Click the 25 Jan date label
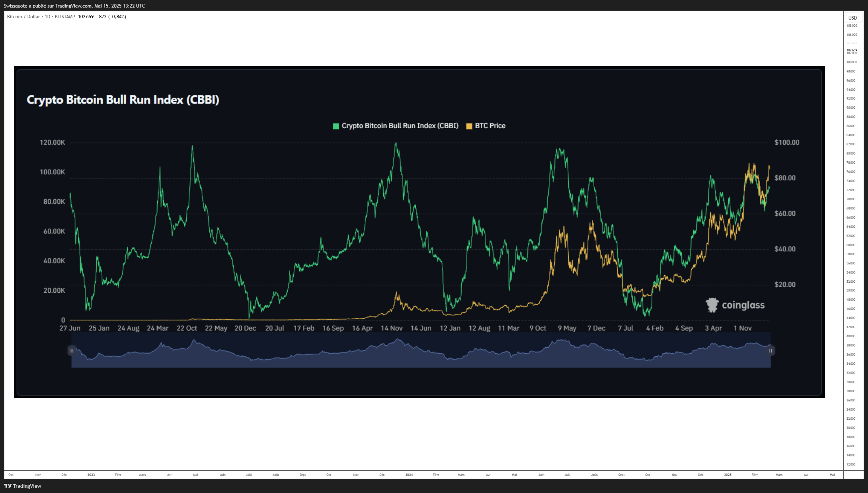The height and width of the screenshot is (493, 868). [99, 328]
